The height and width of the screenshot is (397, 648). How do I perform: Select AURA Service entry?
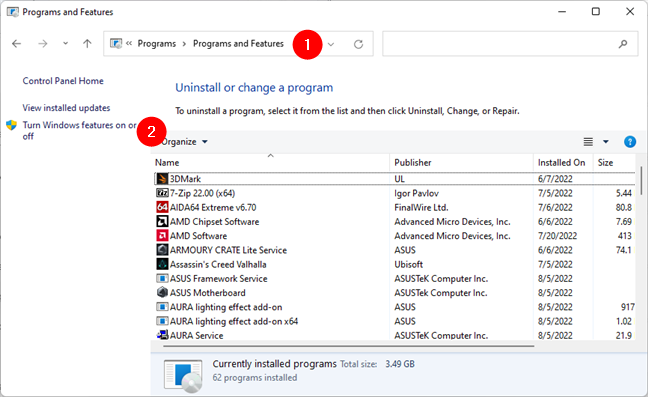tap(395, 335)
